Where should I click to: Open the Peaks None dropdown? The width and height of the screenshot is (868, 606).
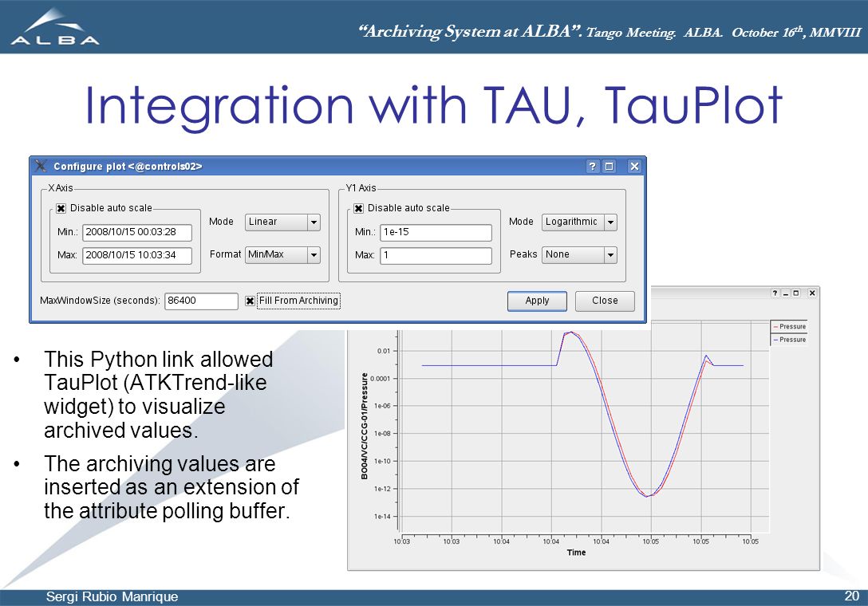tap(579, 254)
